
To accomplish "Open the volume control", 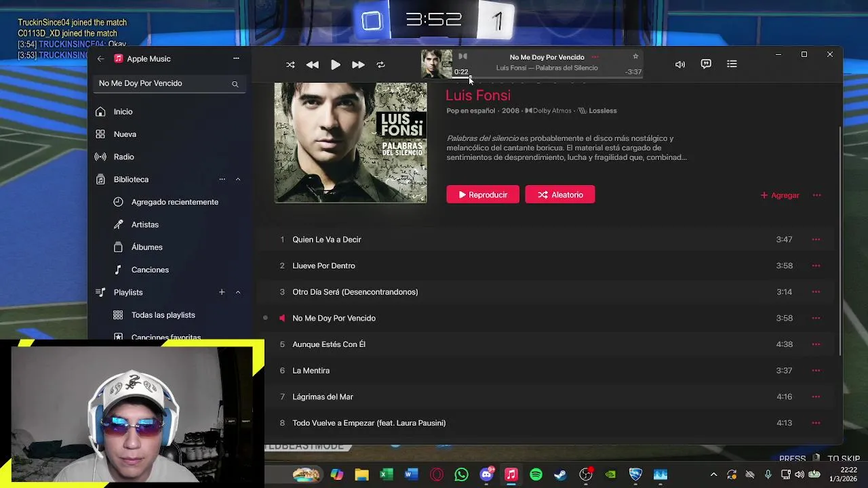I will [x=679, y=64].
